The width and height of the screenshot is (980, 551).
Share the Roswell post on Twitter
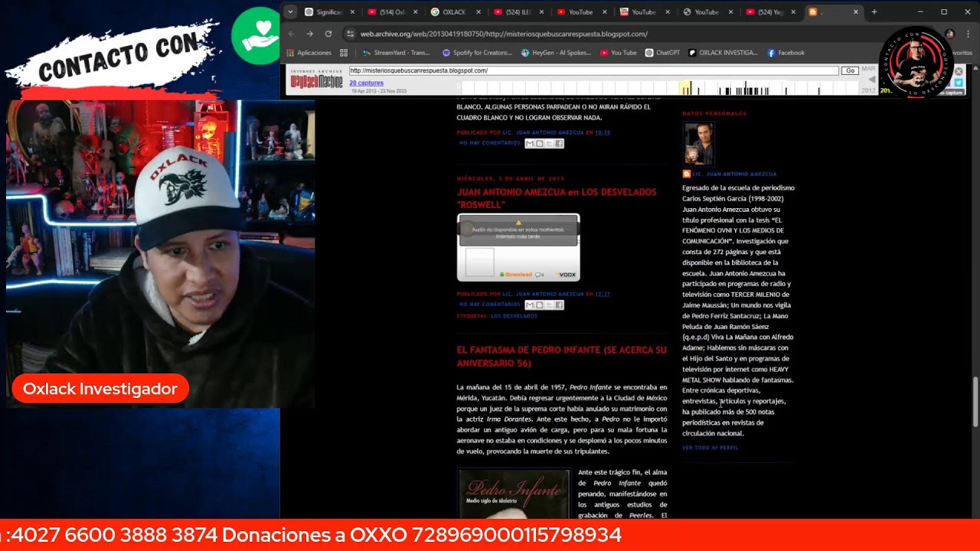[x=549, y=305]
